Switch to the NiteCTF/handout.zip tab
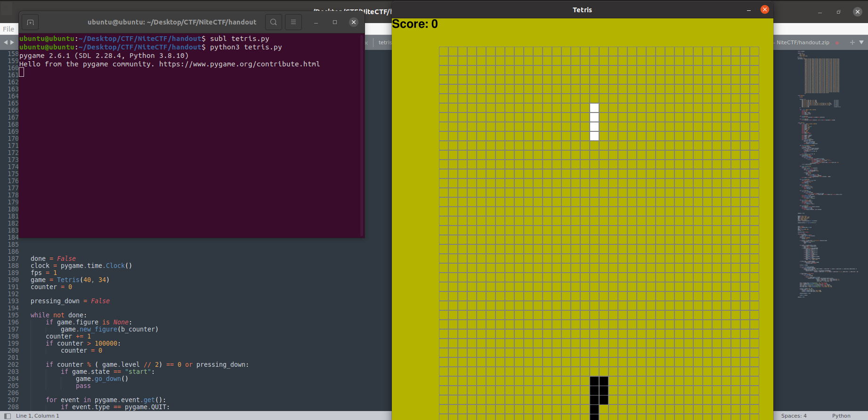Viewport: 868px width, 420px height. (803, 42)
